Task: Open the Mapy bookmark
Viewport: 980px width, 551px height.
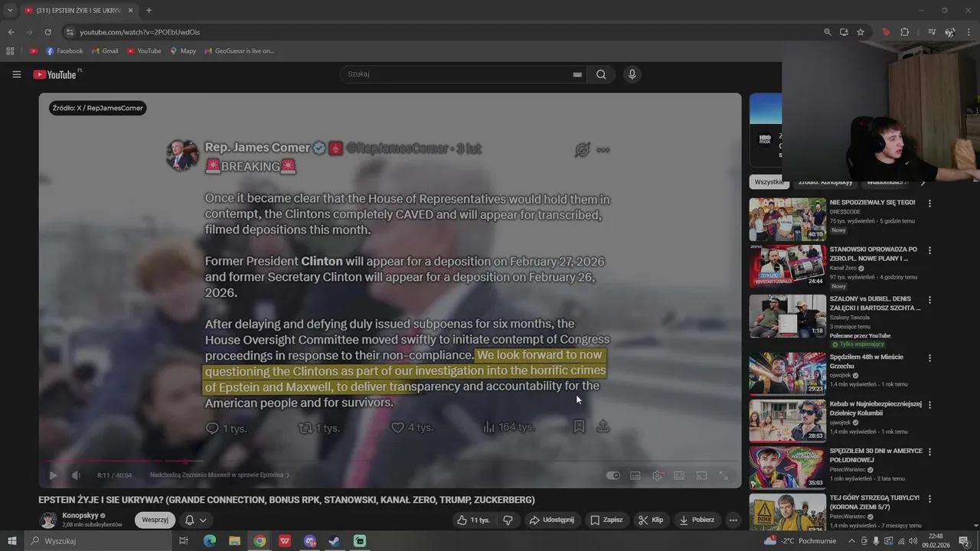Action: (183, 51)
